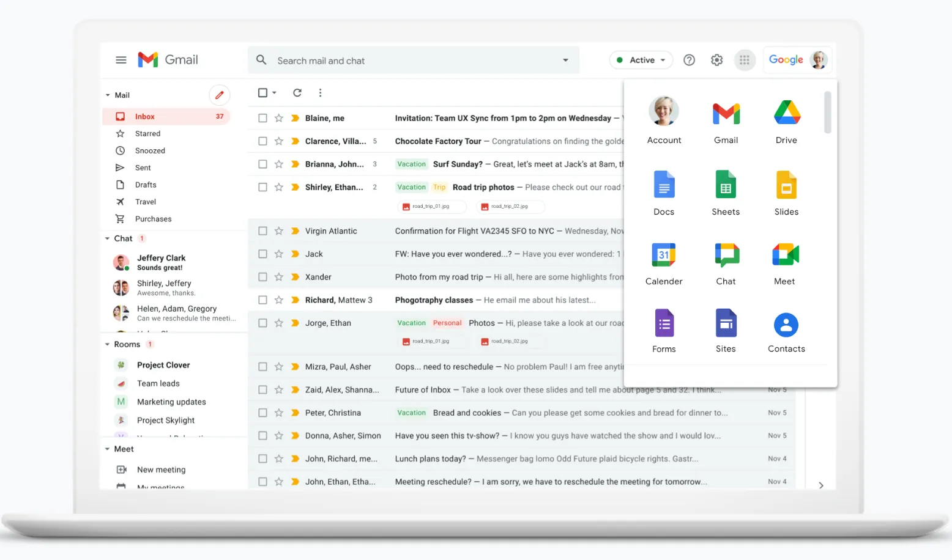
Task: Open Docs from the apps panel
Action: [x=664, y=193]
